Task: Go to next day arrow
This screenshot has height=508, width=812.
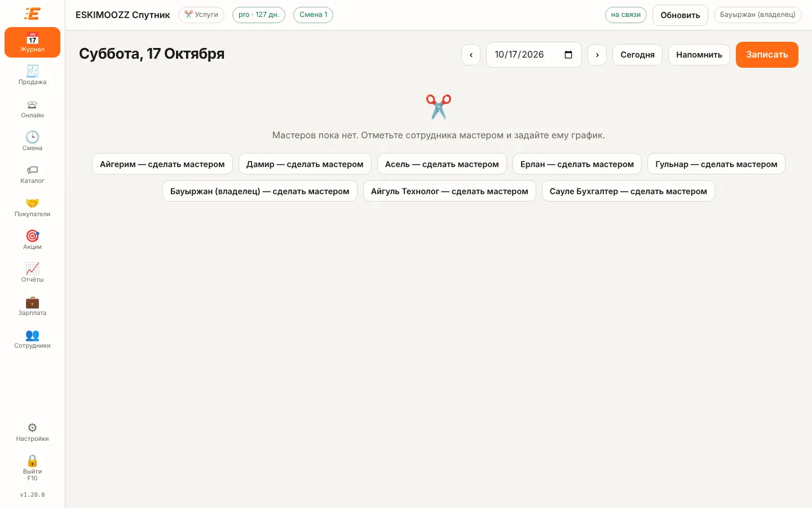Action: coord(597,55)
